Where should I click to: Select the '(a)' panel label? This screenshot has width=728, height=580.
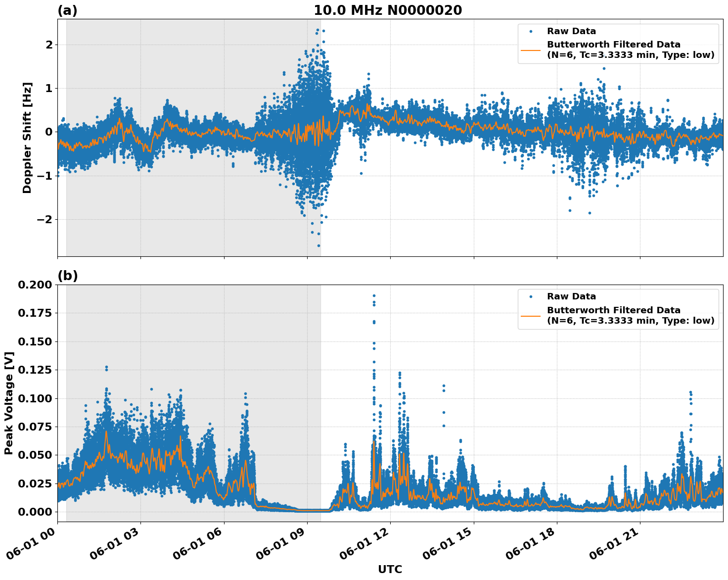click(x=67, y=10)
